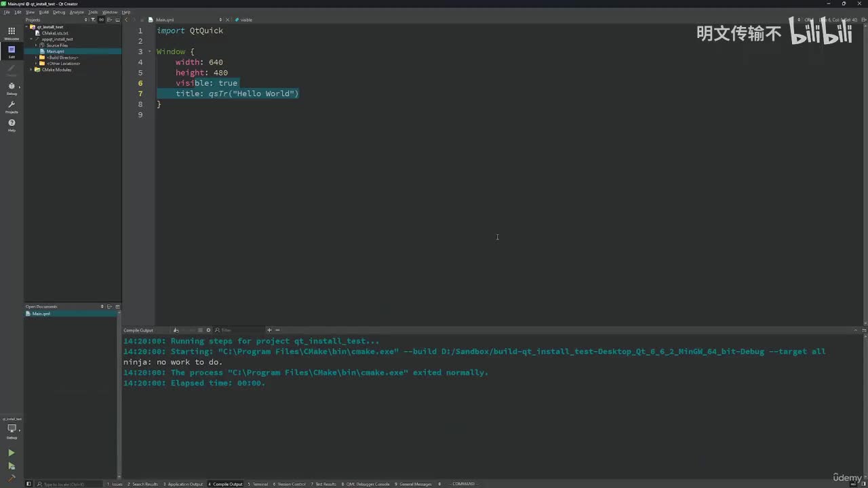Open the Tools menu

point(93,12)
